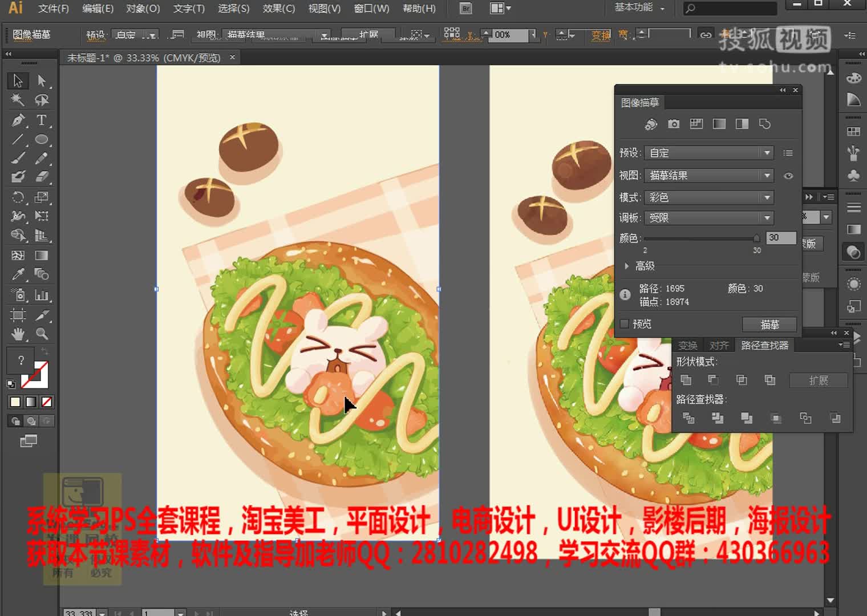The width and height of the screenshot is (867, 616).
Task: Select the Eraser tool
Action: (42, 177)
